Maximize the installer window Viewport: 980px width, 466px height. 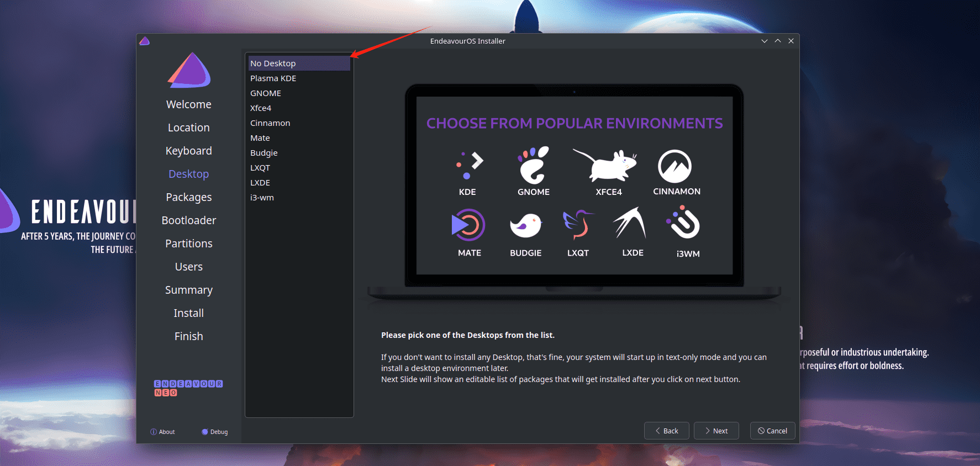tap(778, 41)
